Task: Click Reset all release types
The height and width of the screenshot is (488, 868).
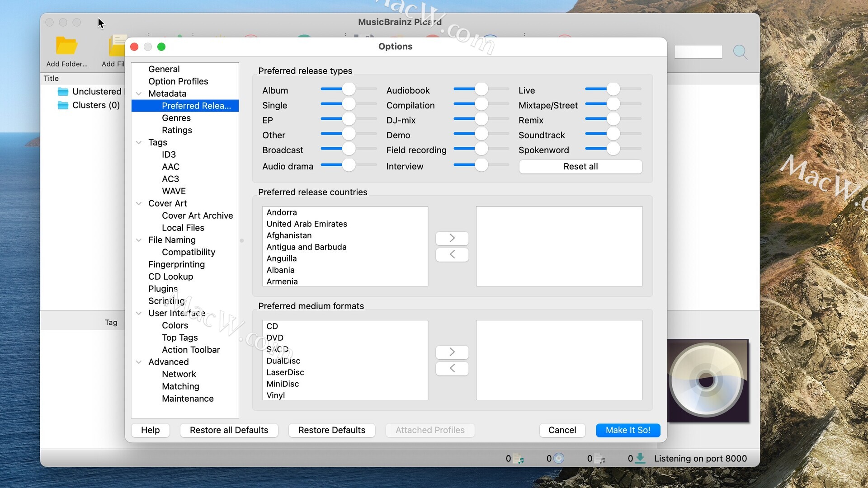Action: (580, 166)
